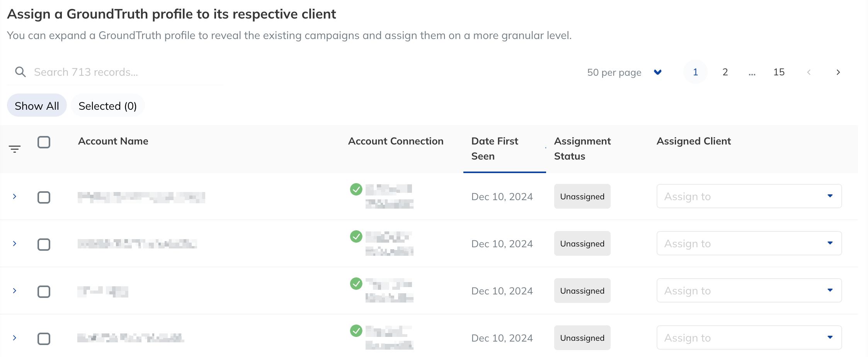Click second row's green connection checkmark
The width and height of the screenshot is (868, 357).
tap(356, 236)
